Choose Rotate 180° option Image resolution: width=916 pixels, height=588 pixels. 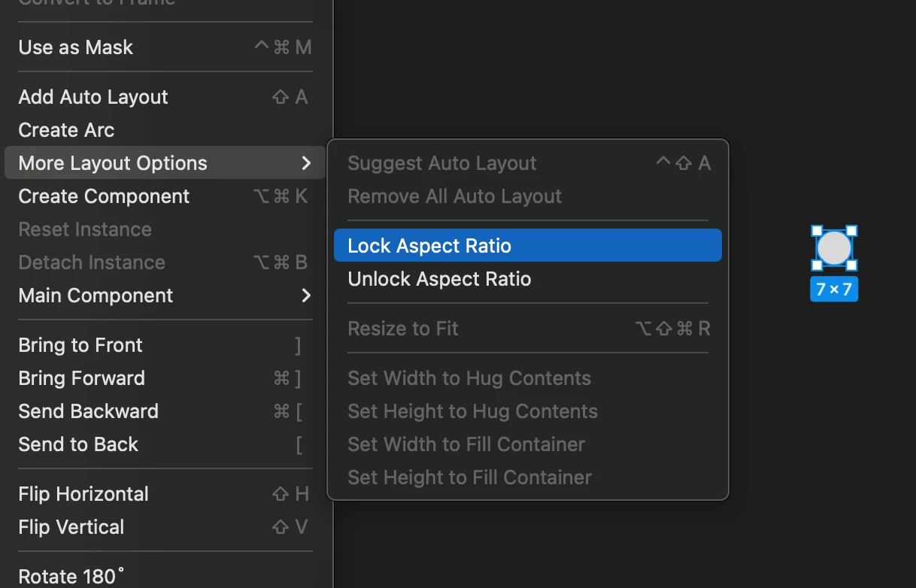point(71,577)
